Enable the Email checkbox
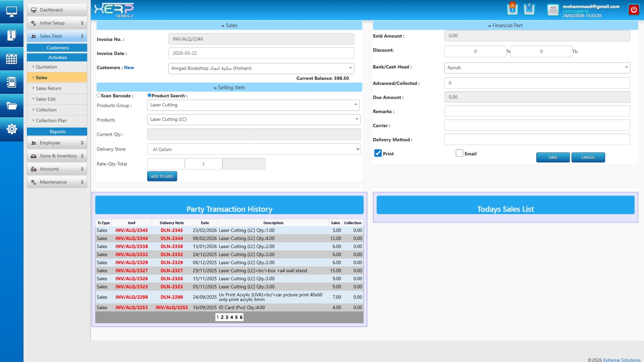Image resolution: width=644 pixels, height=362 pixels. point(459,153)
